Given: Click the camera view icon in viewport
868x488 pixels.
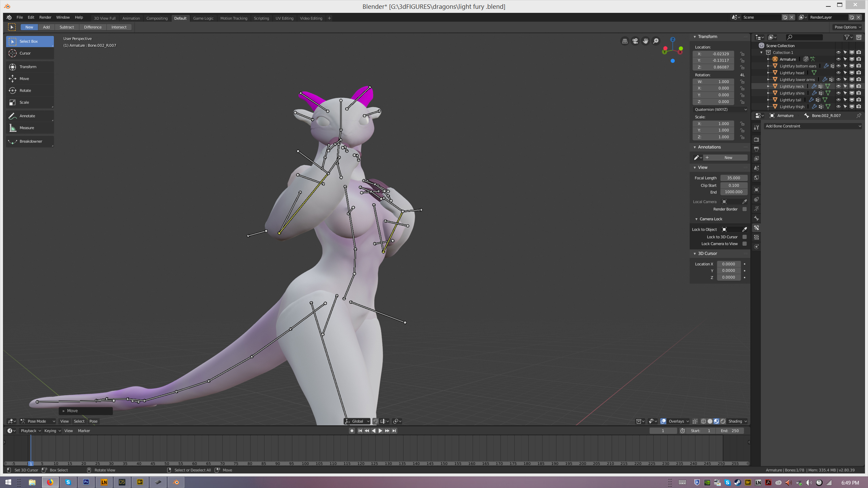Looking at the screenshot, I should tap(635, 41).
